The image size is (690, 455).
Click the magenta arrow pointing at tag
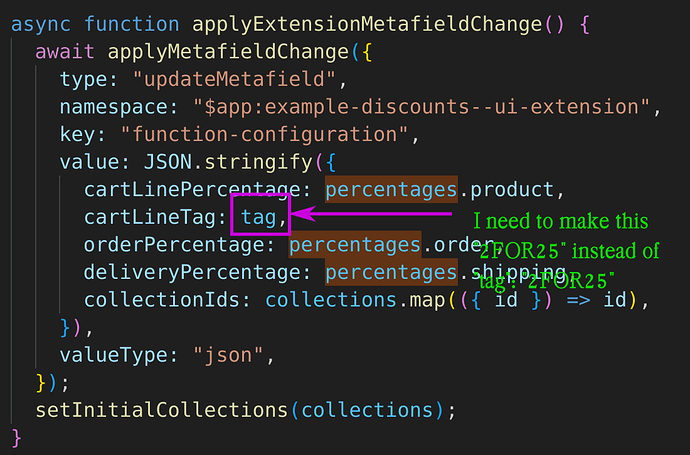tap(371, 214)
